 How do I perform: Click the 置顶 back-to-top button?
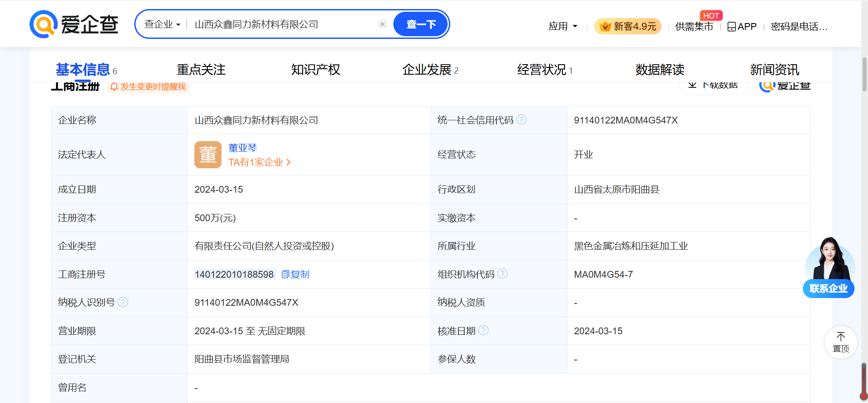pos(840,342)
